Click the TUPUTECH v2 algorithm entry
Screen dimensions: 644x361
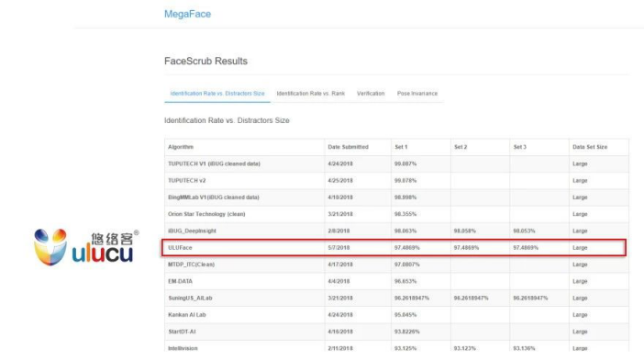[x=186, y=180]
